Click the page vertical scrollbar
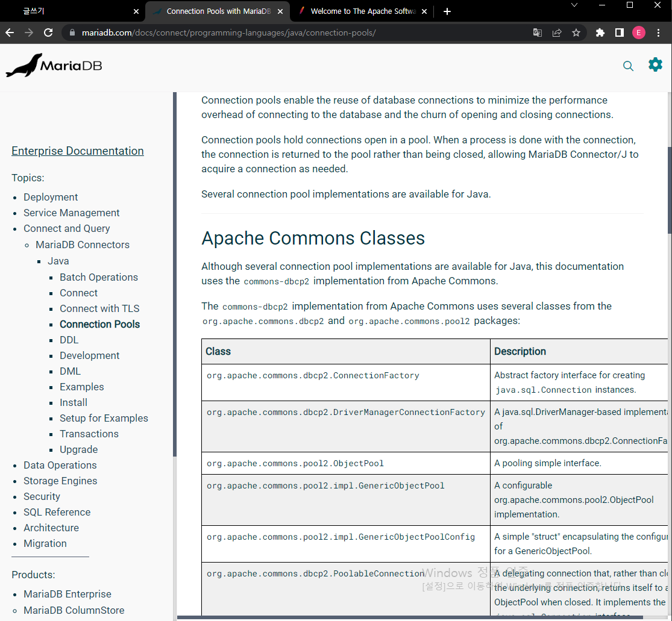The width and height of the screenshot is (672, 621). click(670, 190)
